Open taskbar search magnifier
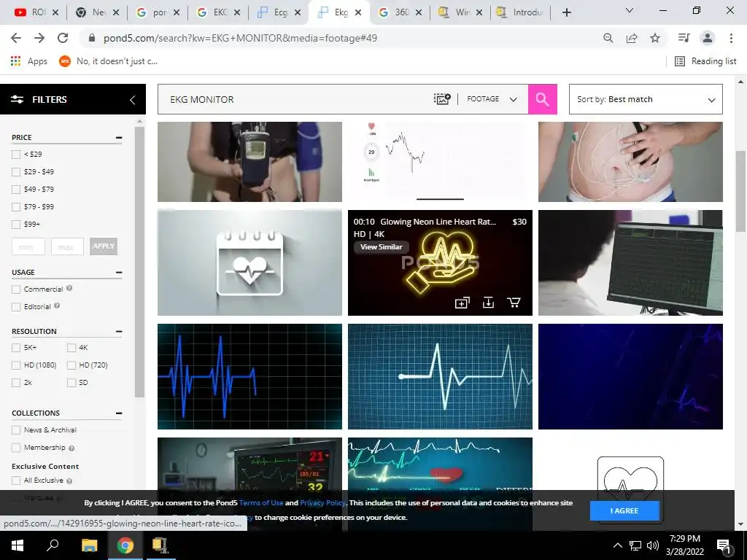This screenshot has height=560, width=747. click(53, 545)
